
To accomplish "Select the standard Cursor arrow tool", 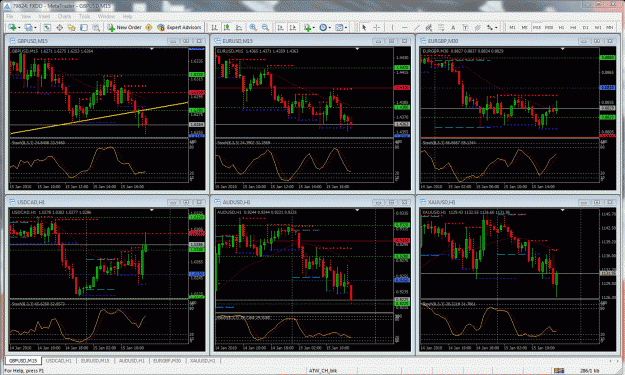I will (364, 27).
